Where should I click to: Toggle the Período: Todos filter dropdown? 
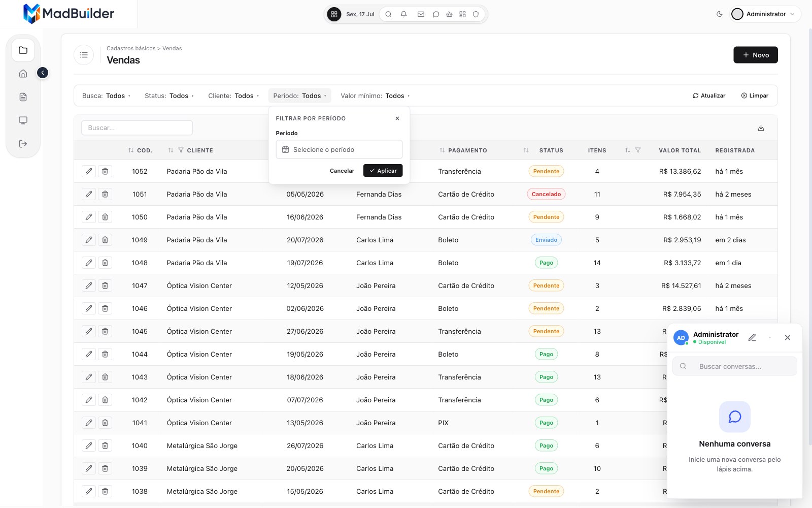coord(299,96)
